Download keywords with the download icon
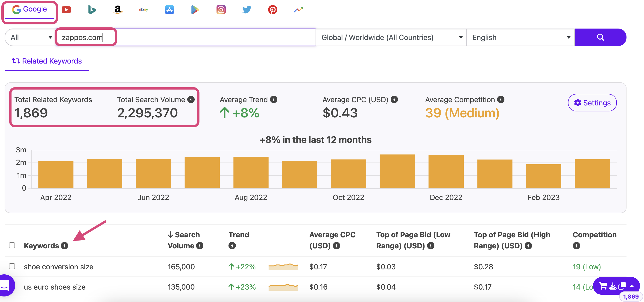 [x=613, y=286]
